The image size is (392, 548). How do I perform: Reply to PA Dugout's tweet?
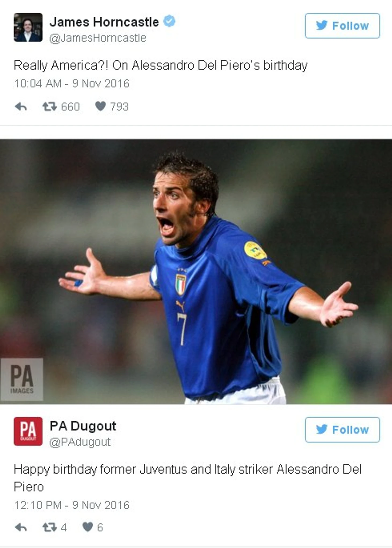(21, 528)
